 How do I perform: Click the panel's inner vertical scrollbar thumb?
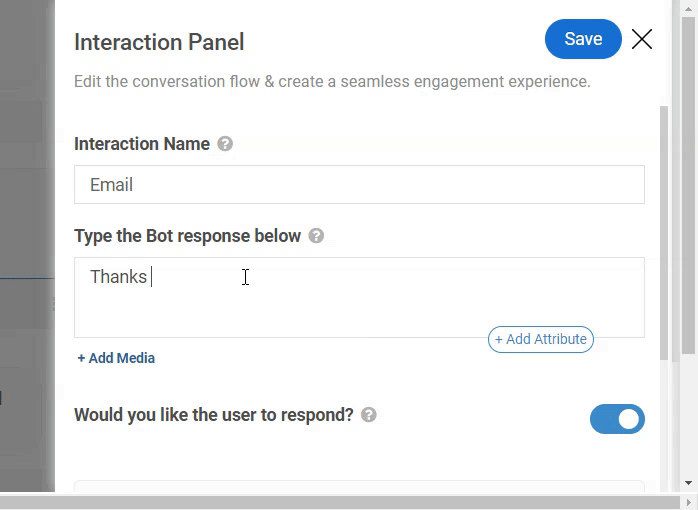(x=664, y=233)
